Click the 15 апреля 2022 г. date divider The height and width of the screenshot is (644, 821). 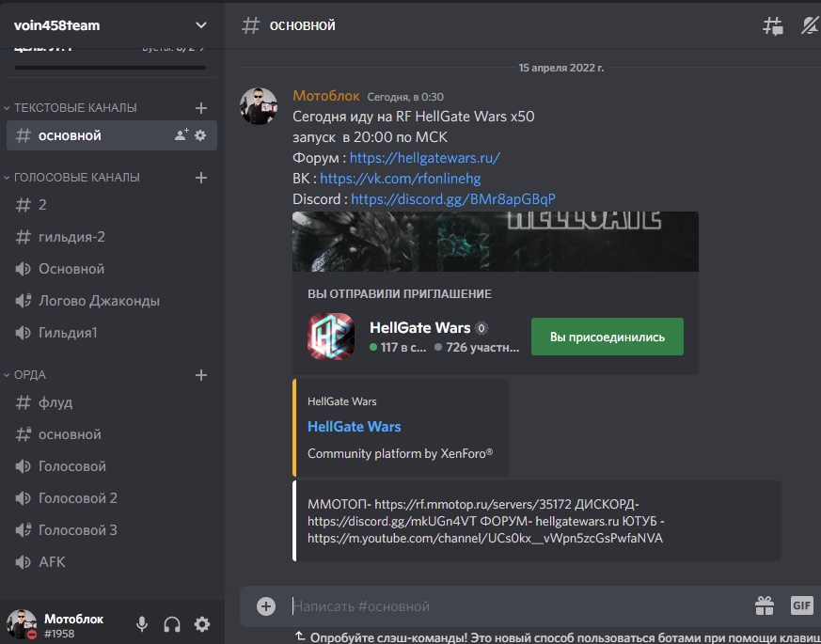(x=560, y=68)
